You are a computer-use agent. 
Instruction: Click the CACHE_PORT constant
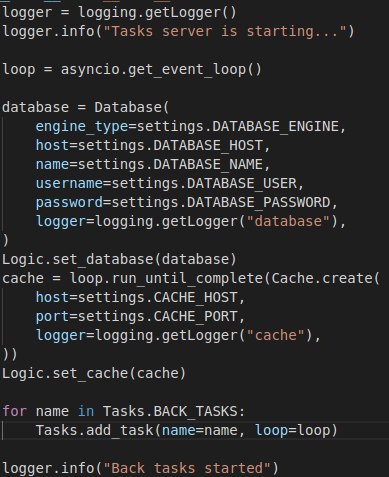(x=195, y=316)
